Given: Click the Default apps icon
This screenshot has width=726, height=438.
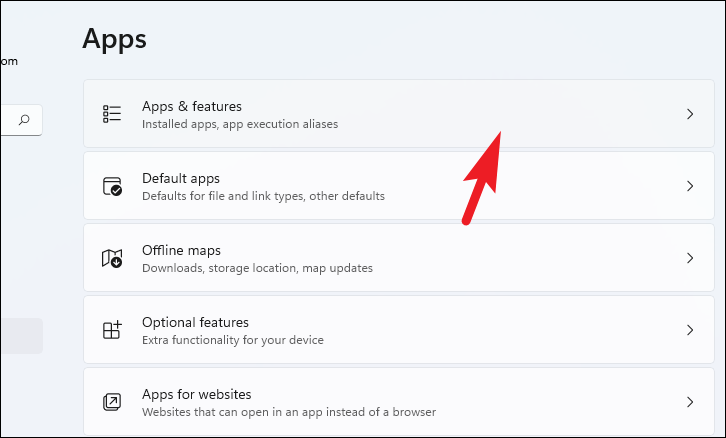Looking at the screenshot, I should click(112, 187).
